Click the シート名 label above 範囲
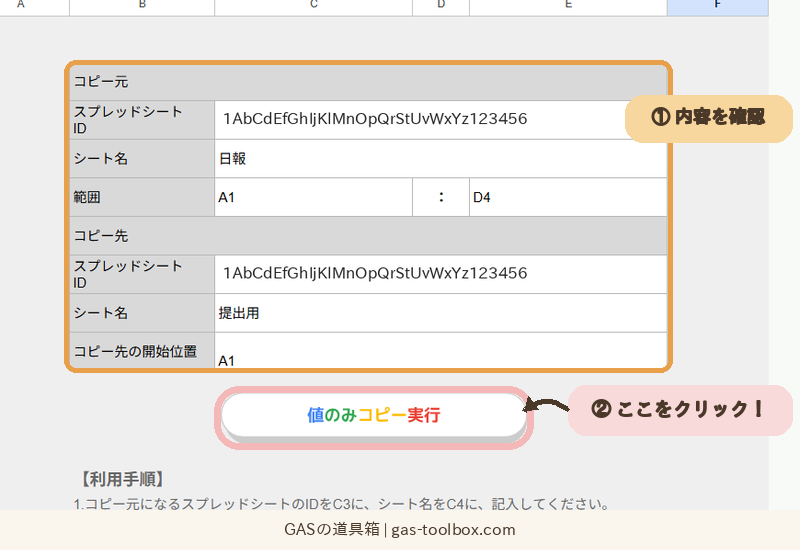 tap(142, 159)
